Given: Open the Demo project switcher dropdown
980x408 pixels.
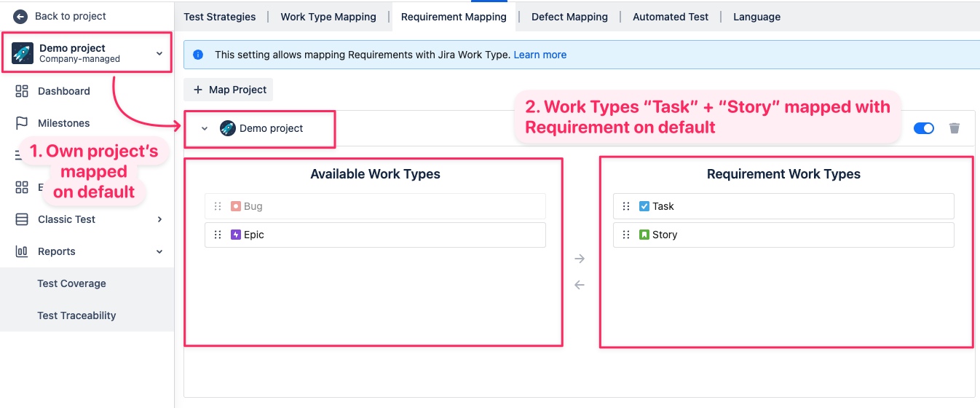Looking at the screenshot, I should point(159,53).
